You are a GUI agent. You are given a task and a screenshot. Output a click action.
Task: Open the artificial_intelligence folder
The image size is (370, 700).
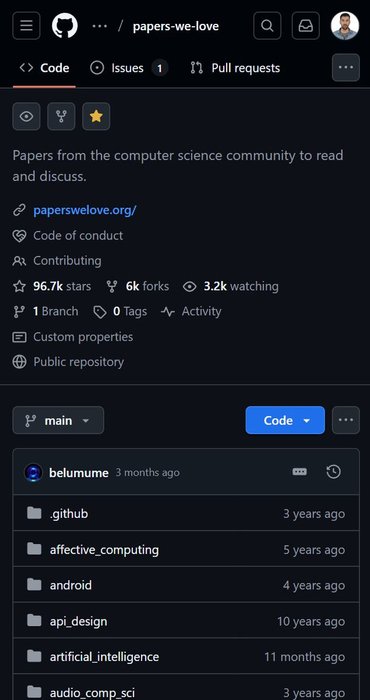point(104,657)
